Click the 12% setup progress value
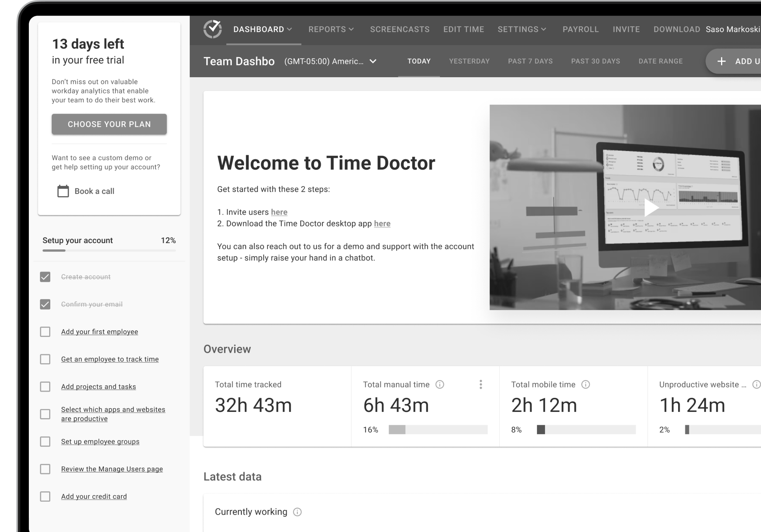The image size is (761, 532). tap(168, 241)
